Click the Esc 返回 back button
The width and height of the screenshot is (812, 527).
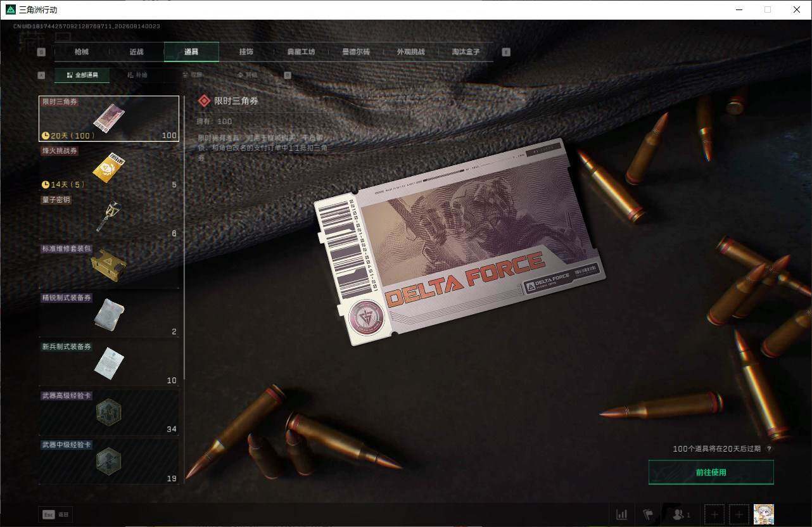click(x=55, y=514)
